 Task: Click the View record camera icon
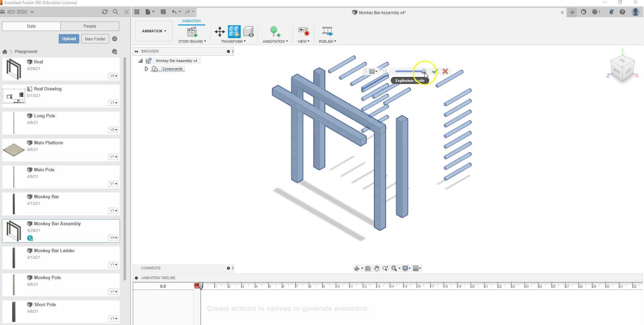(303, 32)
